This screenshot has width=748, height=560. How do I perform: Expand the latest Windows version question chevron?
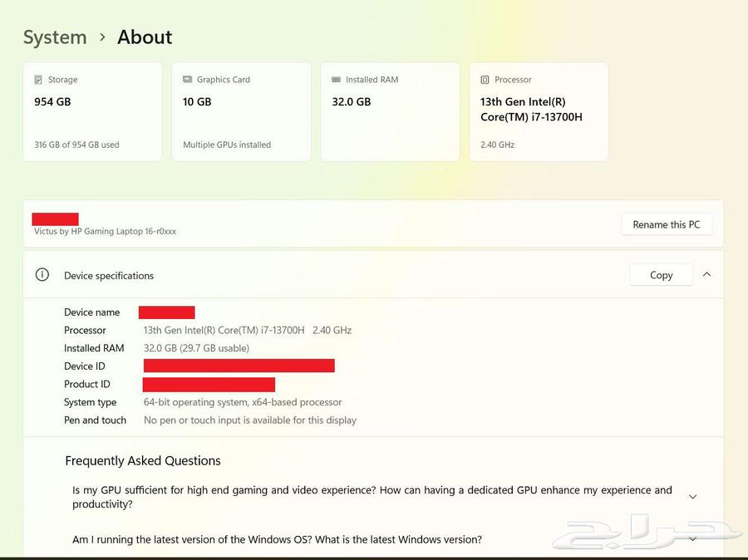tap(693, 538)
